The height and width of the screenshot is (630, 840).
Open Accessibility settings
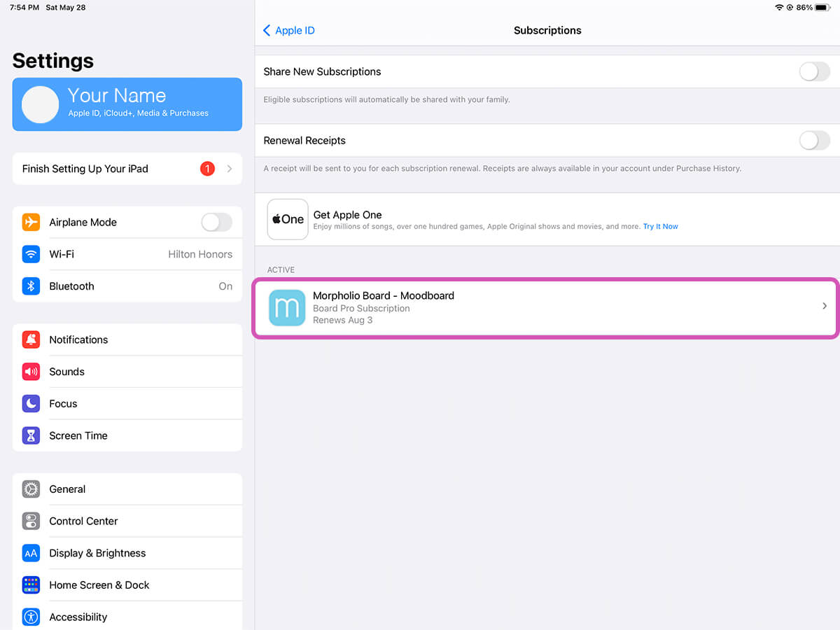tap(78, 617)
